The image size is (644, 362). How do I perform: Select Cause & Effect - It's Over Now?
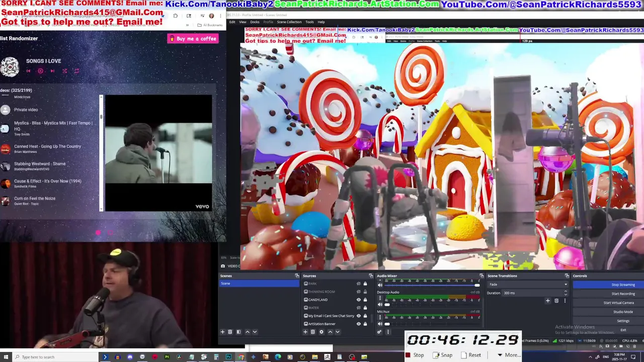point(47,183)
